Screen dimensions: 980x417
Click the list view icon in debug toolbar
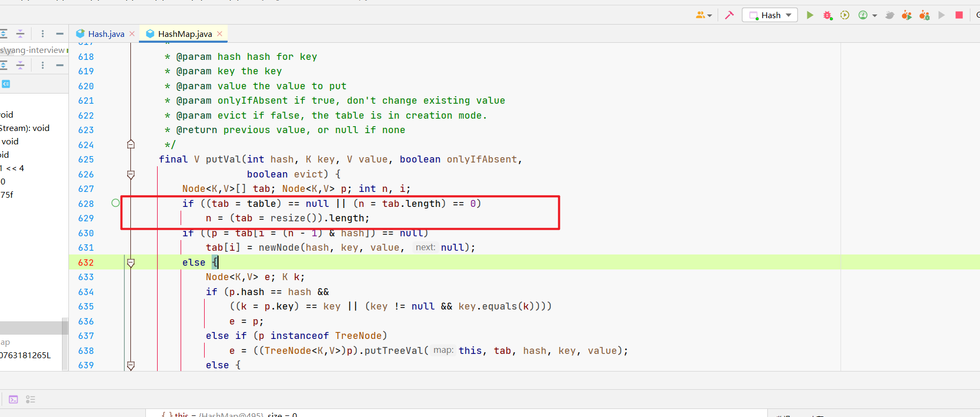click(30, 399)
